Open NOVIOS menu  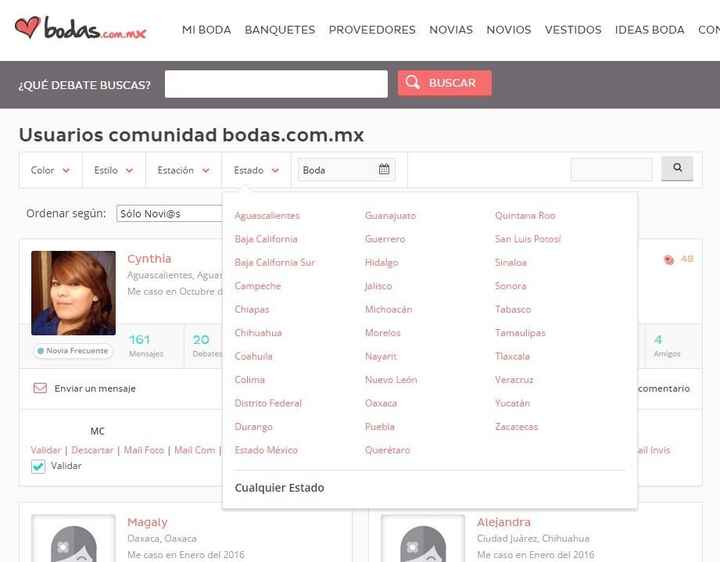click(509, 30)
